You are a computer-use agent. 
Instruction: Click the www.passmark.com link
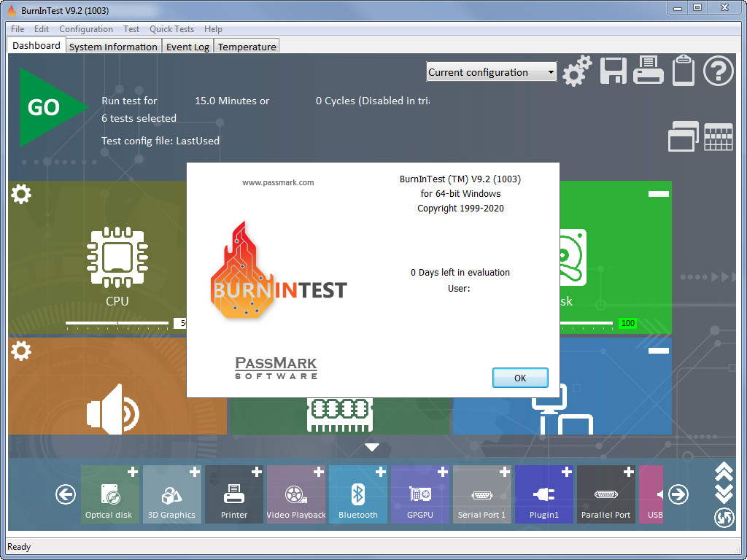(278, 182)
